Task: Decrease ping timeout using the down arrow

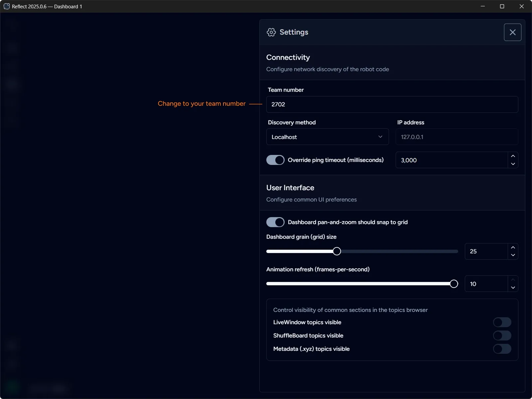Action: pos(513,164)
